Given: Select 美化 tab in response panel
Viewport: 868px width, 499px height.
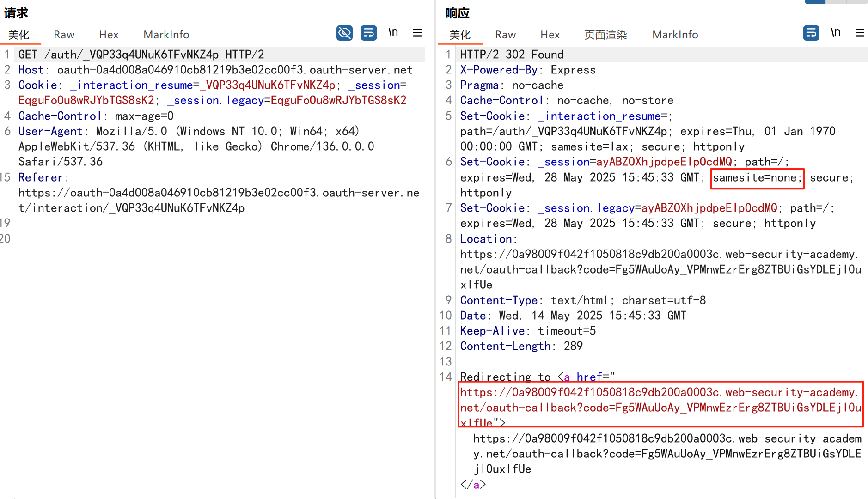Looking at the screenshot, I should pos(460,35).
